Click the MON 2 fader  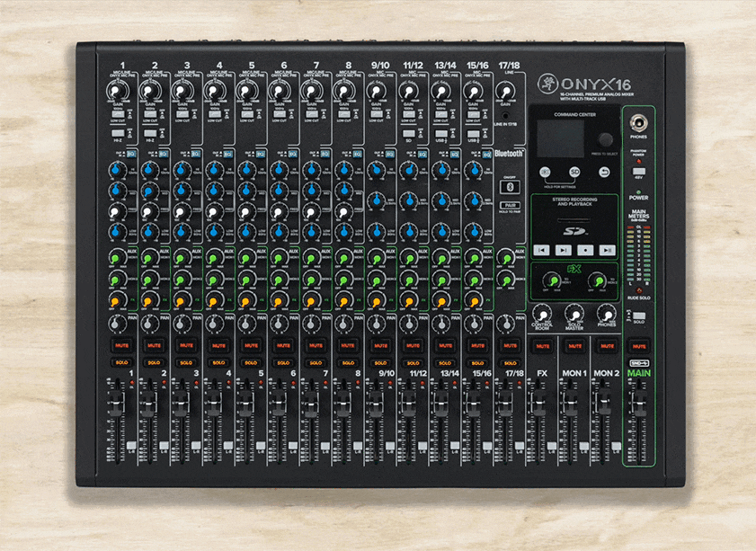pyautogui.click(x=603, y=403)
